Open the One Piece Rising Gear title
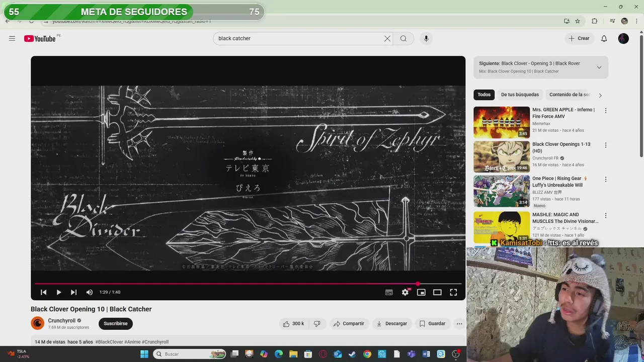Image resolution: width=644 pixels, height=362 pixels. [x=559, y=182]
